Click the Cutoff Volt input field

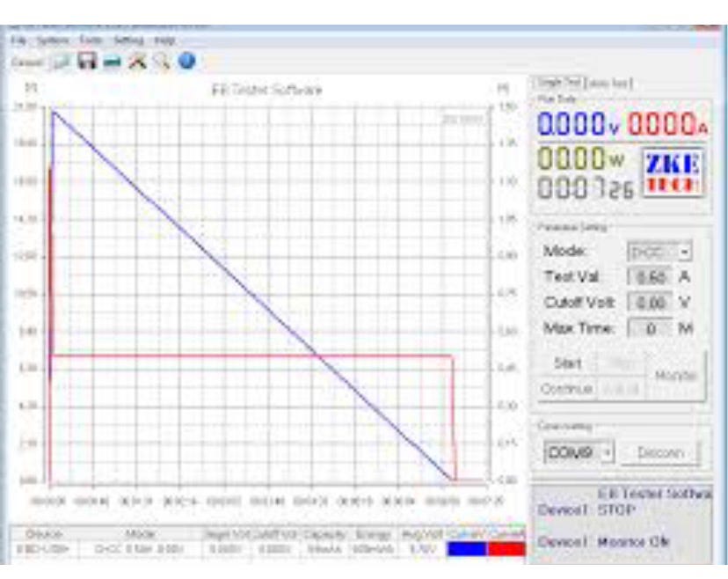[650, 303]
